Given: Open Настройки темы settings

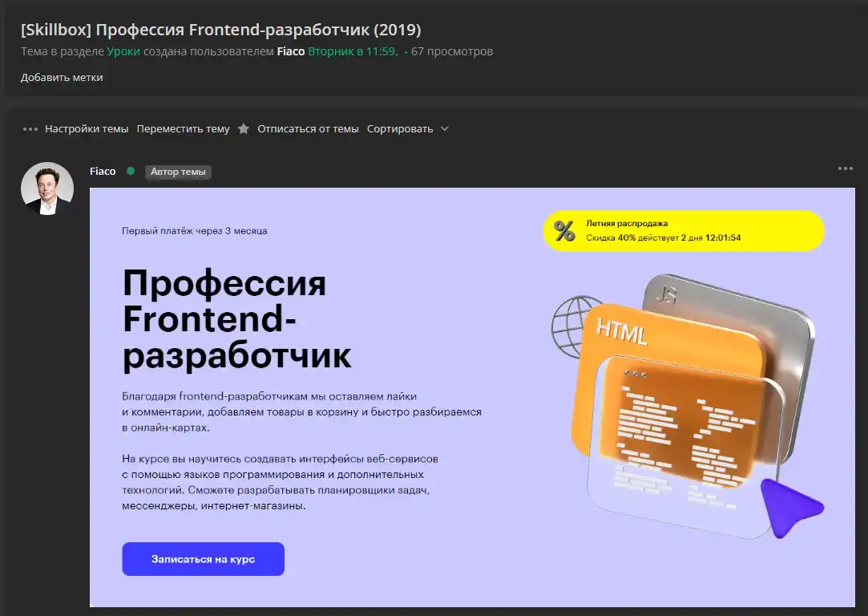Looking at the screenshot, I should coord(87,128).
